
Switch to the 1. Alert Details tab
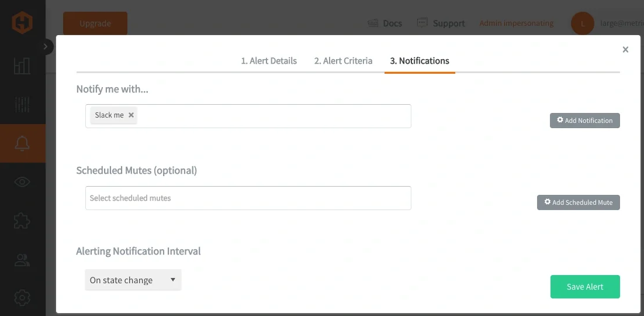tap(269, 61)
